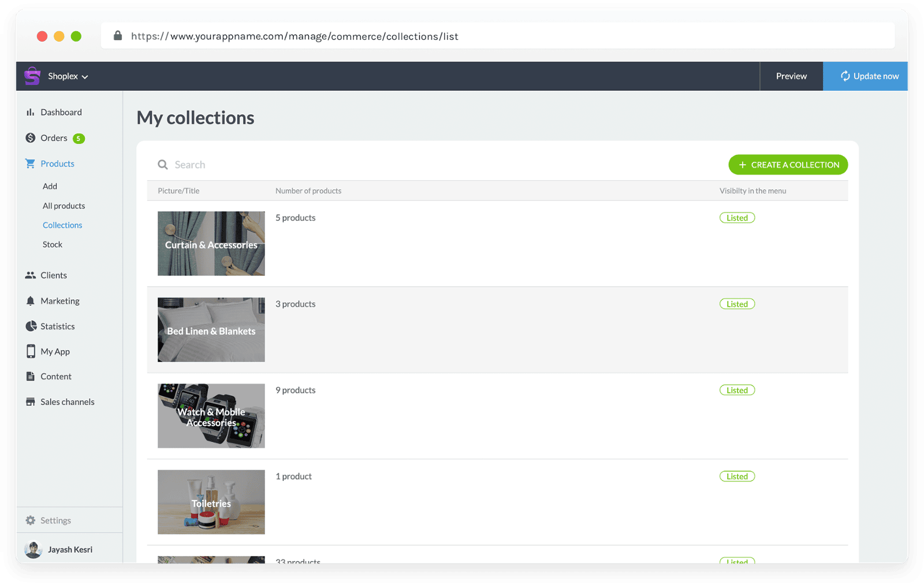Click the Update now button
The height and width of the screenshot is (586, 924).
(x=865, y=76)
